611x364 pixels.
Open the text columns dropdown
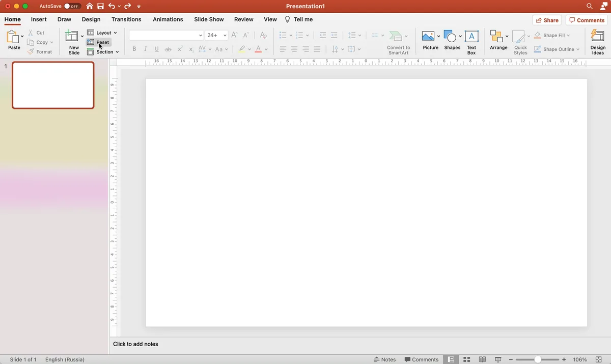click(378, 35)
